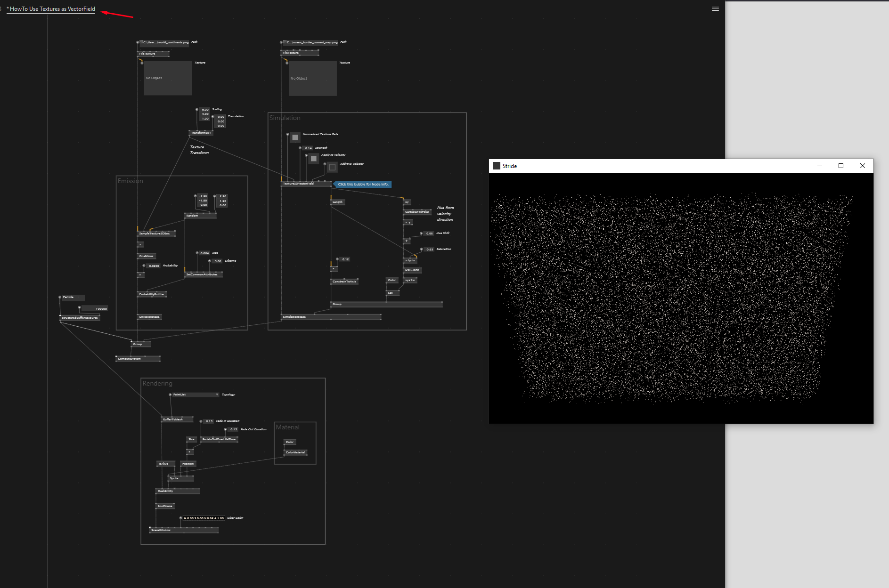Screen dimensions: 889x588
Task: Click the SceneWindow node
Action: point(161,530)
